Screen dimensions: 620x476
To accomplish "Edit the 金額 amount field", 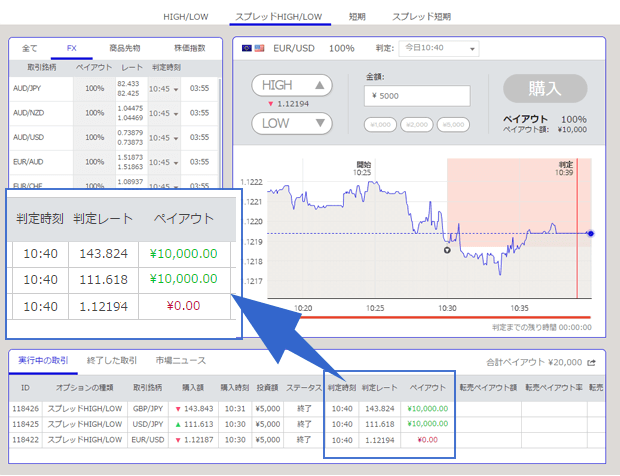I will (x=417, y=96).
